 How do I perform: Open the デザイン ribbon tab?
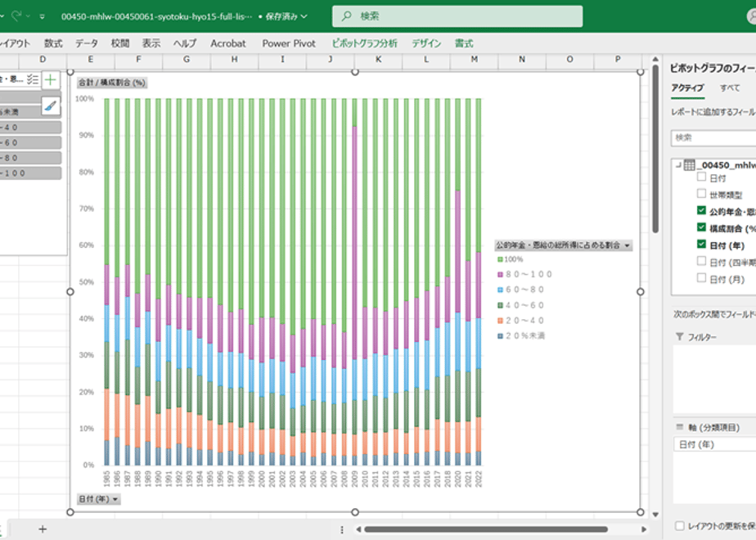(426, 43)
